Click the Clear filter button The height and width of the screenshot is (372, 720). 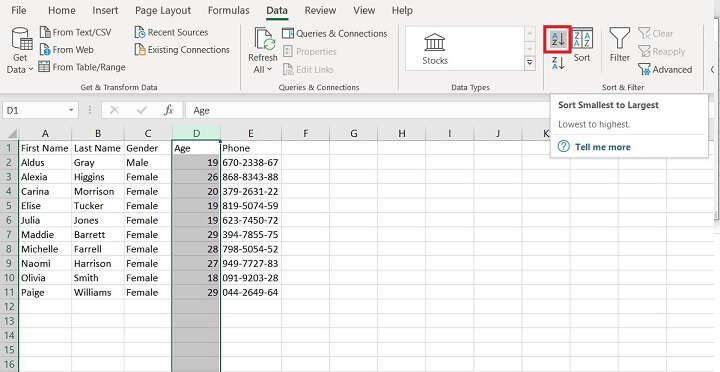tap(655, 34)
